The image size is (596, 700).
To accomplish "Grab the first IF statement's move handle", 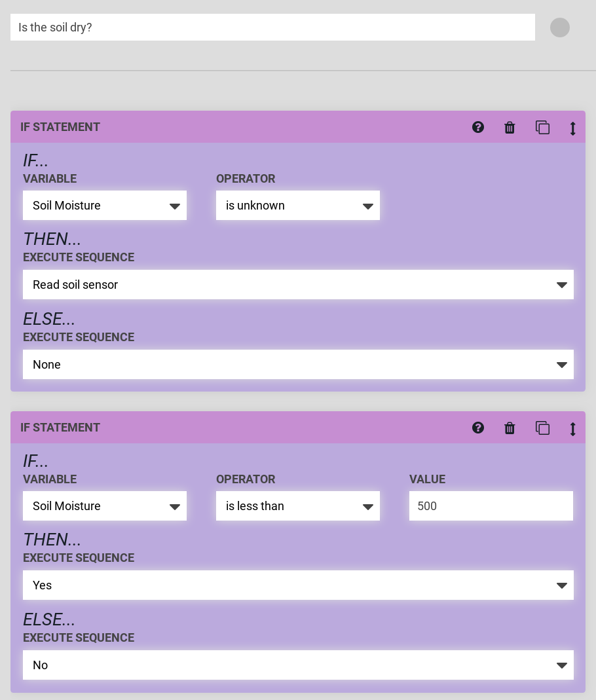I will pos(573,128).
